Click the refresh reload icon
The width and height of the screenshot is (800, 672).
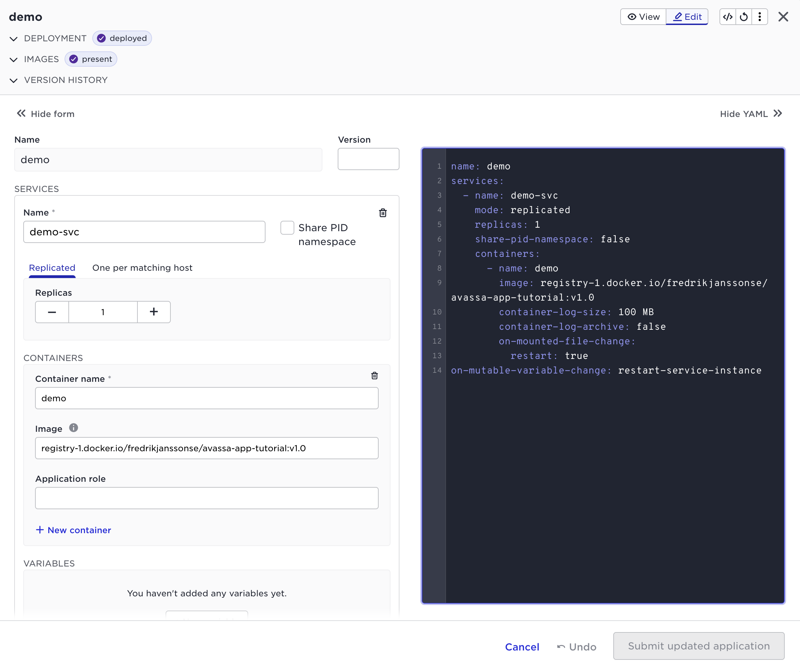pyautogui.click(x=744, y=17)
